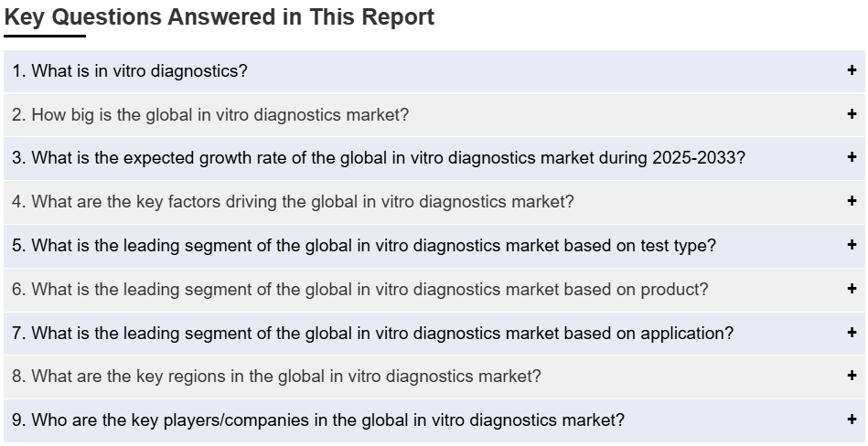Expand key factors driving market row
Viewport: 868px width, 446px height.
pos(434,202)
